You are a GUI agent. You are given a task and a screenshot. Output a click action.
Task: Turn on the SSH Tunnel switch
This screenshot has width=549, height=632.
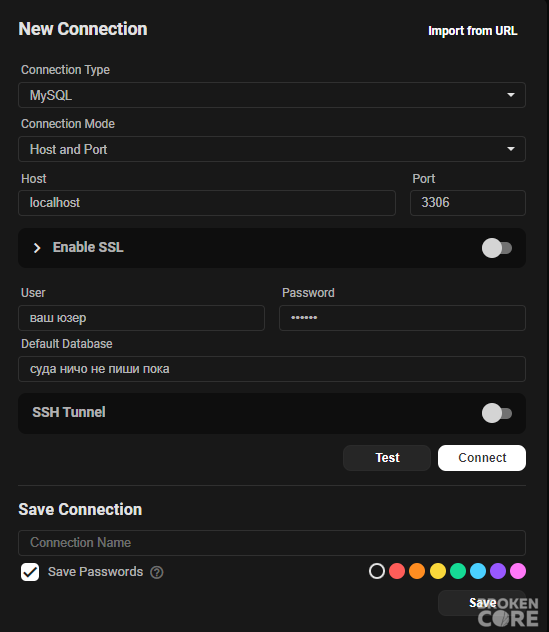(497, 413)
